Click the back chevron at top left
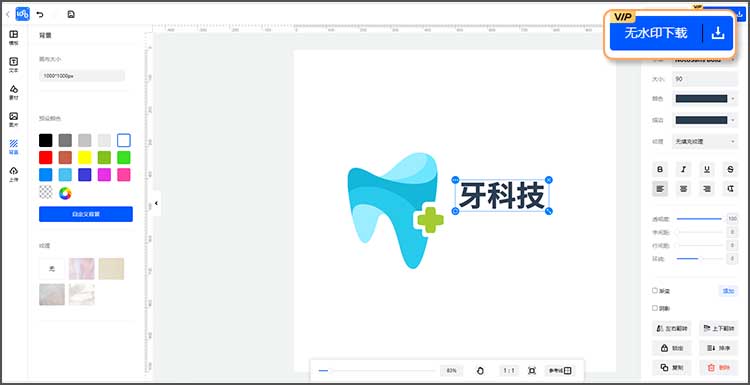The width and height of the screenshot is (750, 385). tap(8, 14)
